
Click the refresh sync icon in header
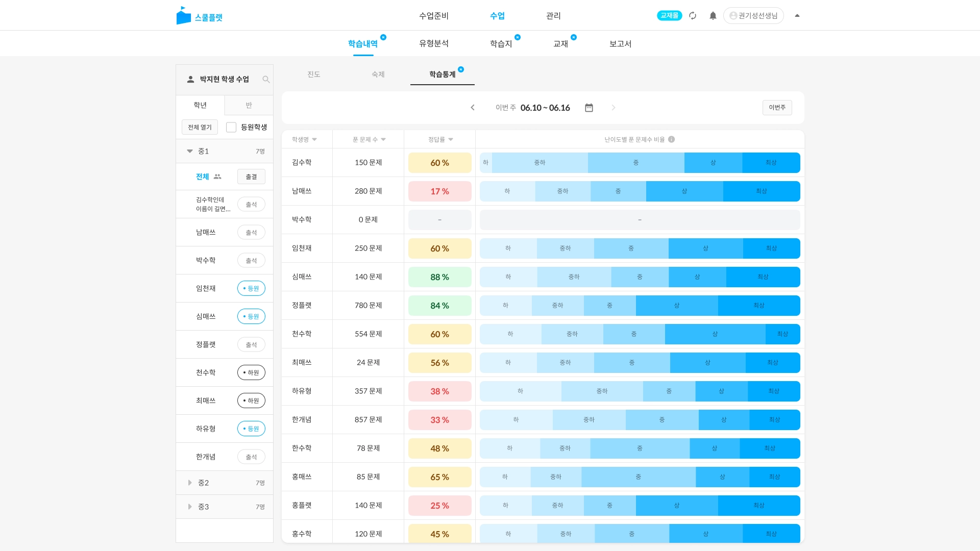[693, 16]
